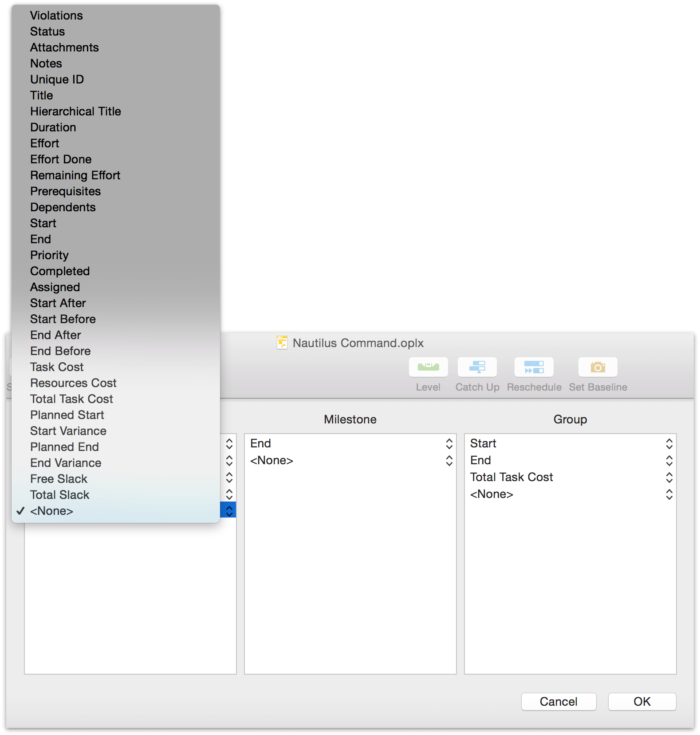700x735 pixels.
Task: Choose Start After menu entry
Action: click(x=116, y=303)
